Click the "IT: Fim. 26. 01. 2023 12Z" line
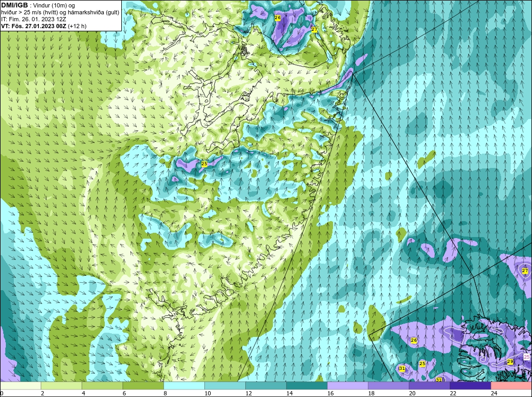 34,19
